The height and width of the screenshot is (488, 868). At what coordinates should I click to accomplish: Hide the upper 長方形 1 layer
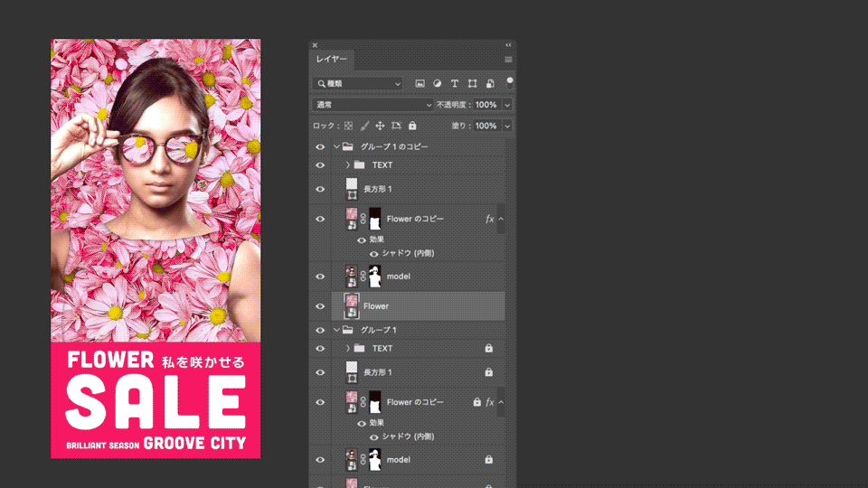[x=320, y=189]
